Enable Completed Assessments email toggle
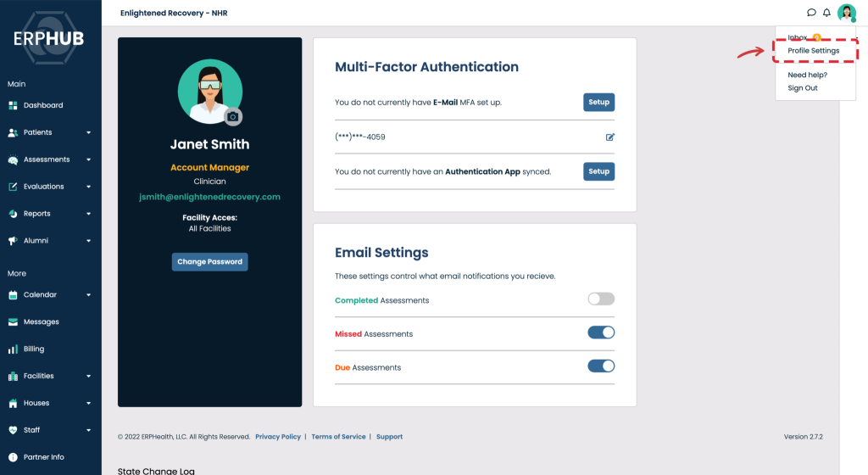 (601, 299)
